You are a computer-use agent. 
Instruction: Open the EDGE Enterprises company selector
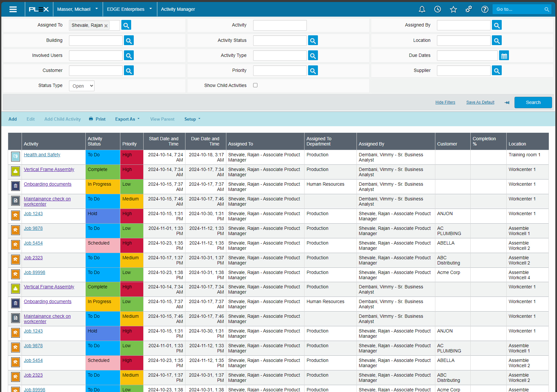[130, 9]
